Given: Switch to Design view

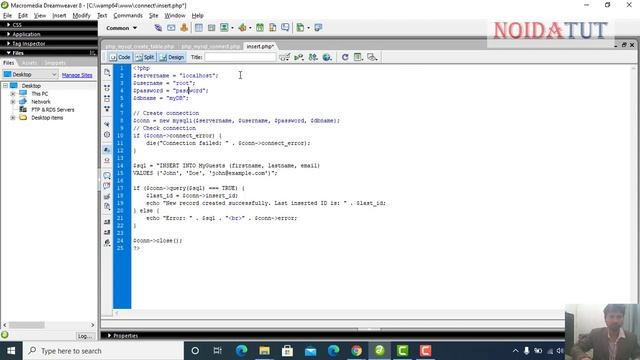Looking at the screenshot, I should (x=172, y=57).
